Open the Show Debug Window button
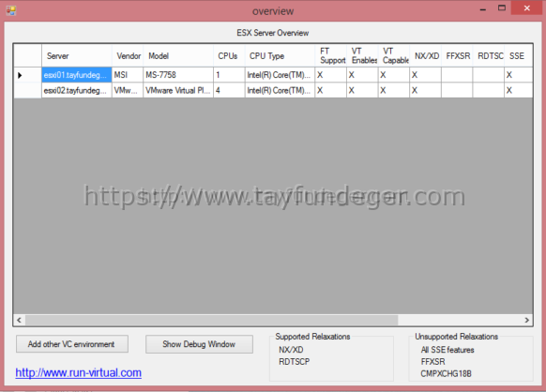This screenshot has height=392, width=546. click(199, 344)
